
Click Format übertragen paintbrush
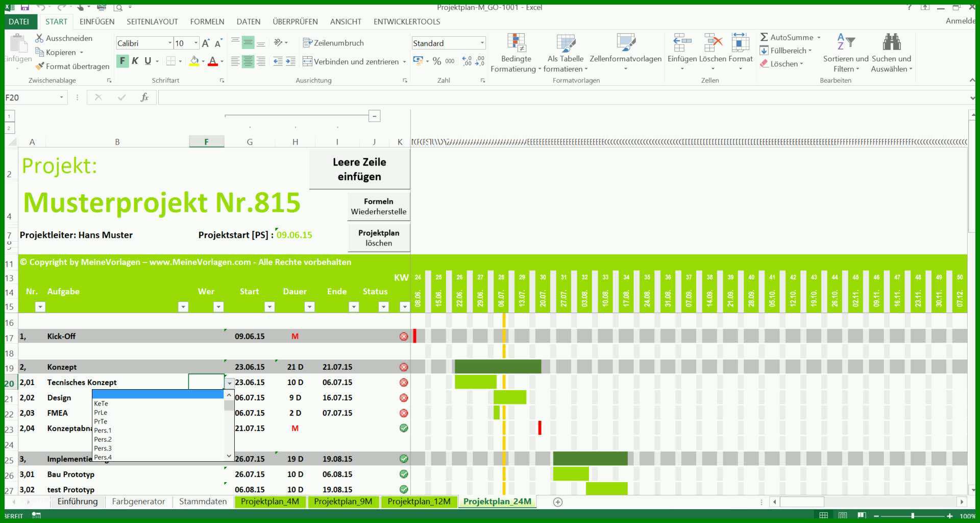(x=39, y=66)
